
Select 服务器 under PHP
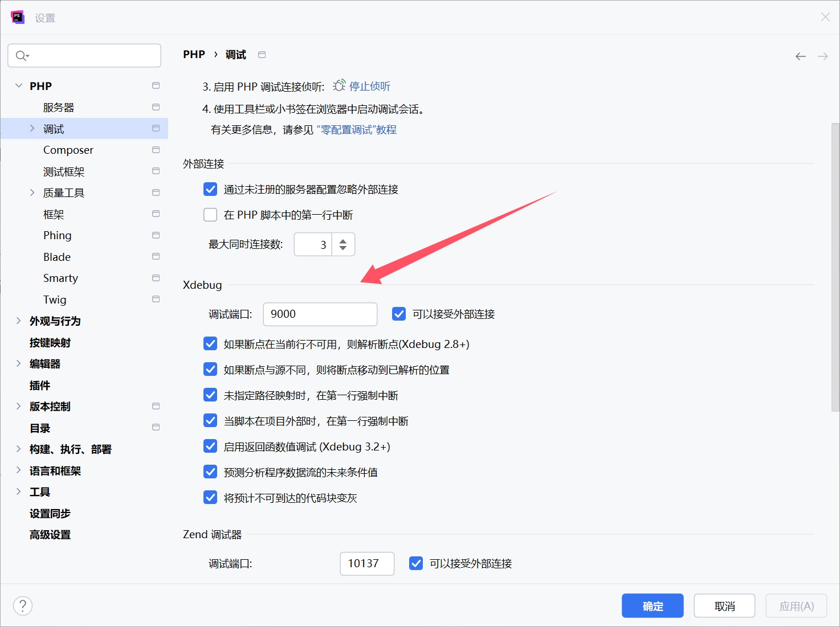59,108
